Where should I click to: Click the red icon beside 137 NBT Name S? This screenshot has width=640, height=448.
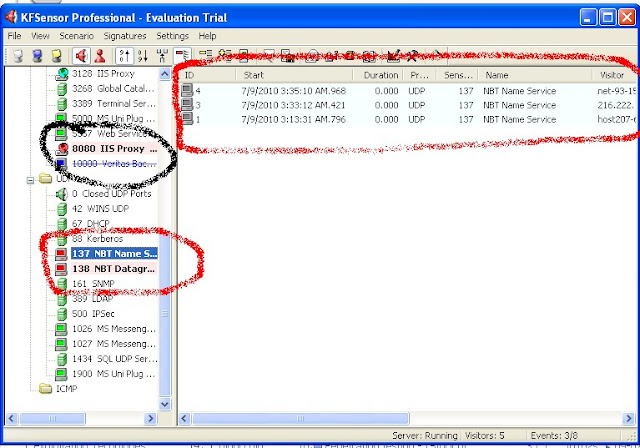tap(61, 254)
